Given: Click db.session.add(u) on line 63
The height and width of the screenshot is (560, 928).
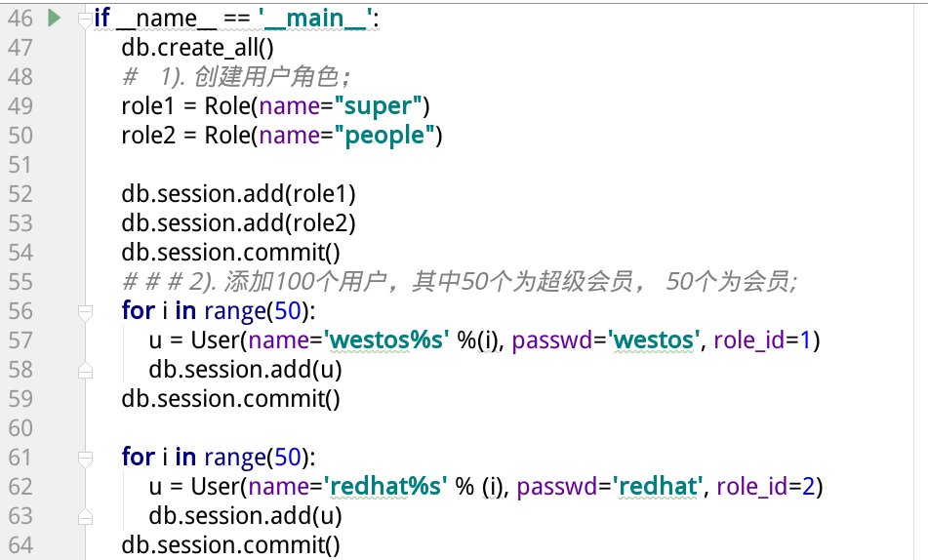Looking at the screenshot, I should click(246, 516).
